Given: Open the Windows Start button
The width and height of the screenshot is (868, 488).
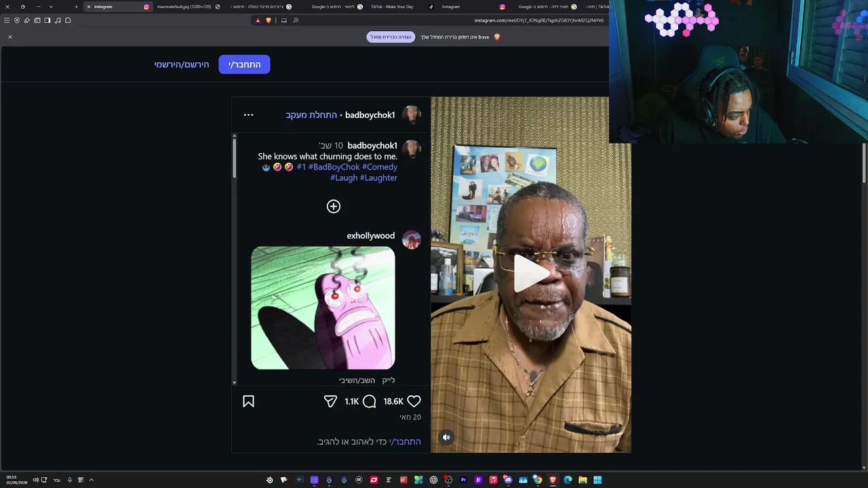Looking at the screenshot, I should click(597, 480).
